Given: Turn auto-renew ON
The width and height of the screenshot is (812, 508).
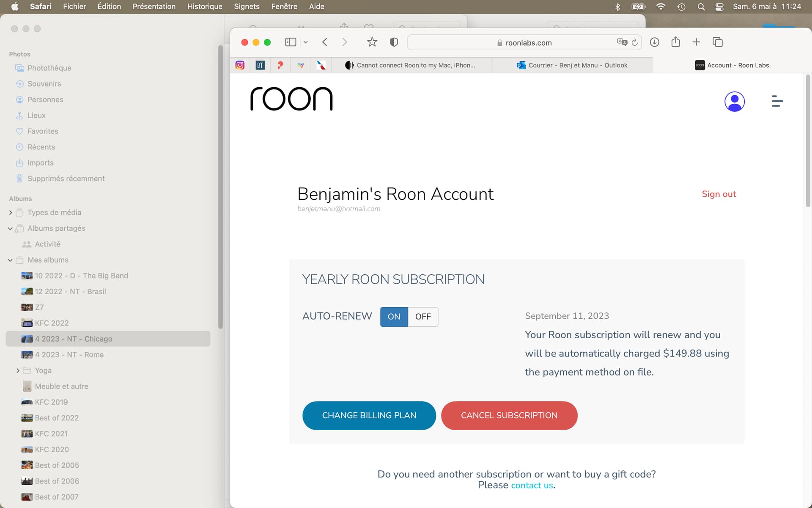Looking at the screenshot, I should 394,317.
